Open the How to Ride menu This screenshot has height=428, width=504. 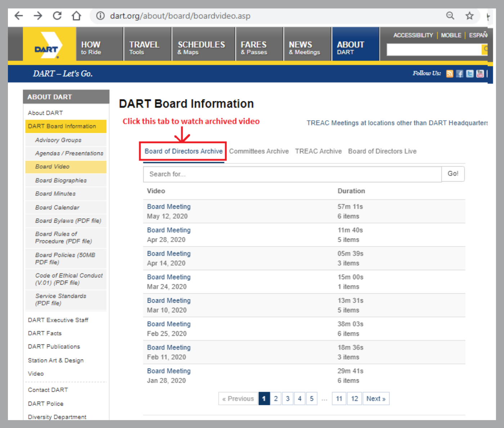(x=100, y=44)
